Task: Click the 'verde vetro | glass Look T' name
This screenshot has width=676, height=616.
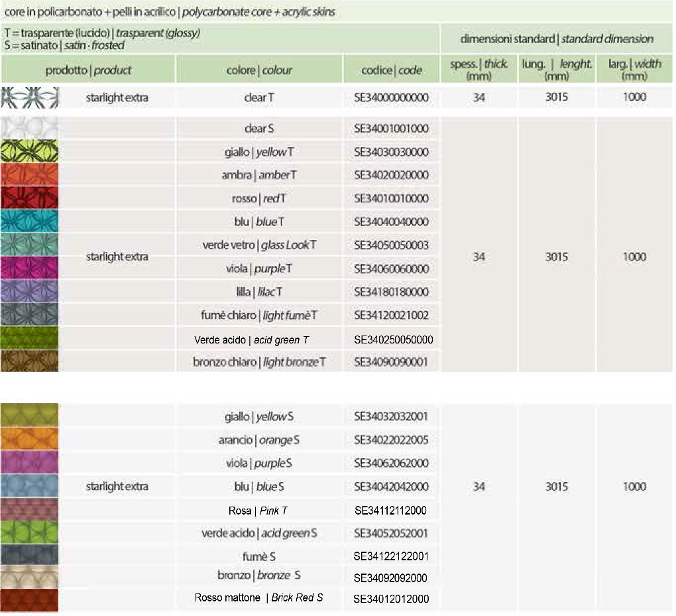Action: 259,245
